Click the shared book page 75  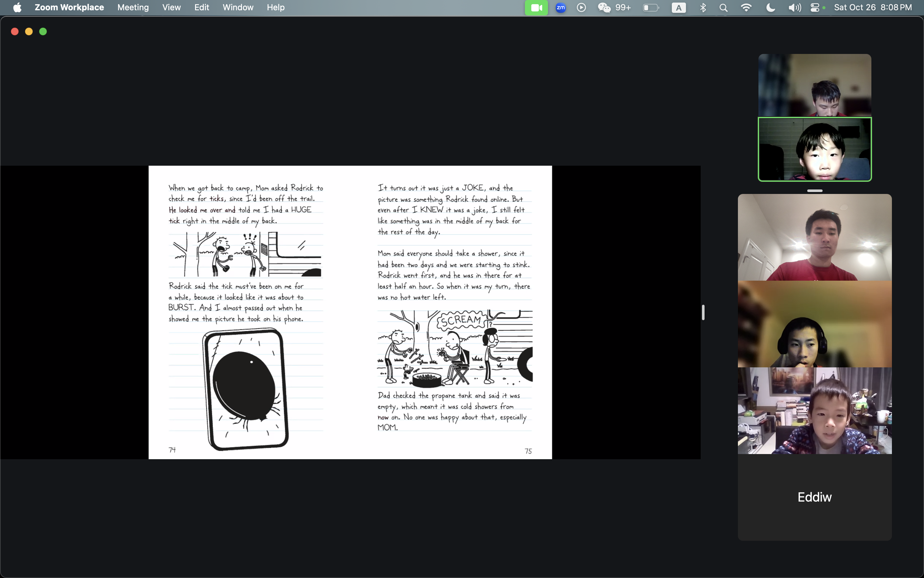pos(451,312)
